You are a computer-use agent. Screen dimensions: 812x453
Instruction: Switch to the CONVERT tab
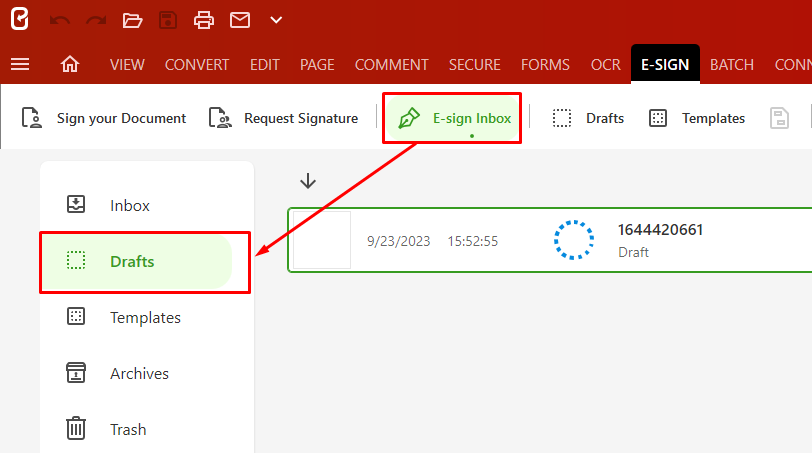click(x=197, y=65)
